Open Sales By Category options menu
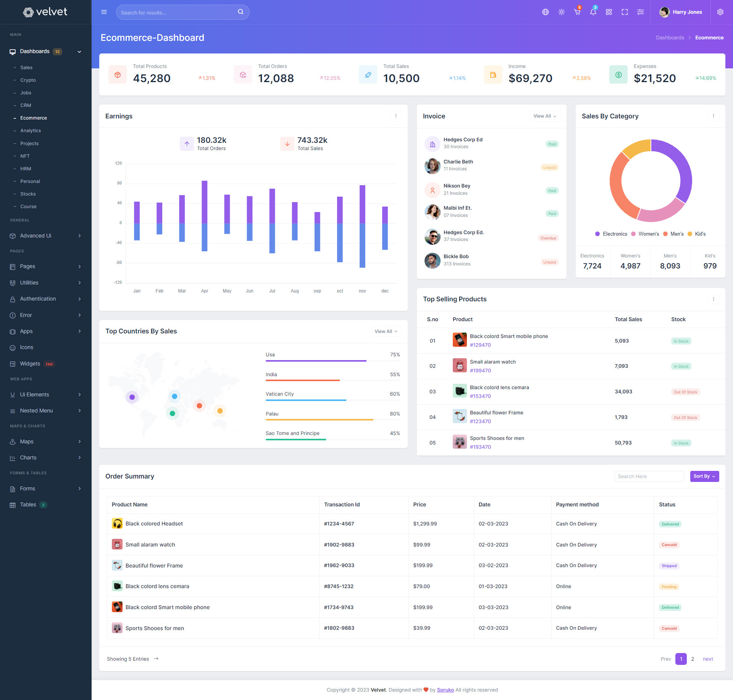Screen dimensions: 733x700 point(713,116)
